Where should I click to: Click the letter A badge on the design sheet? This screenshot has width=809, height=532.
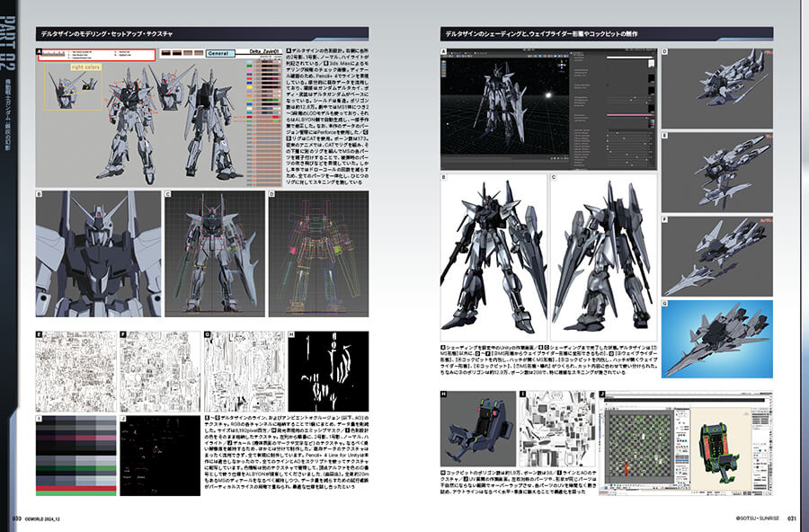39,51
